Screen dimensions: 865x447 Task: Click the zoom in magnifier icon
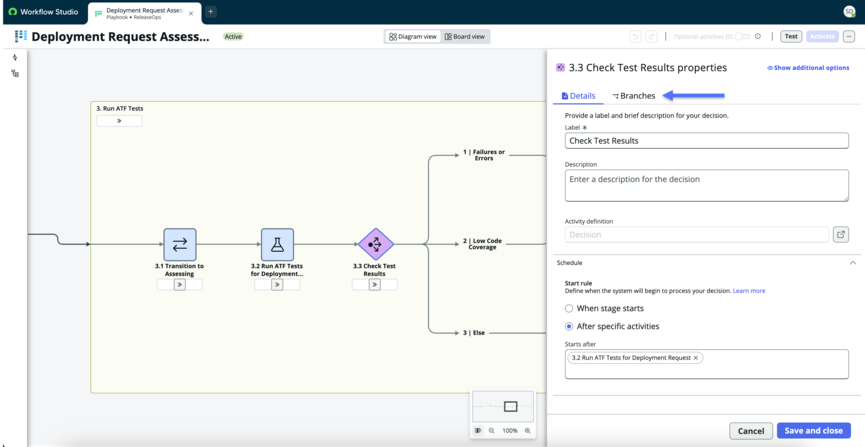[x=527, y=430]
